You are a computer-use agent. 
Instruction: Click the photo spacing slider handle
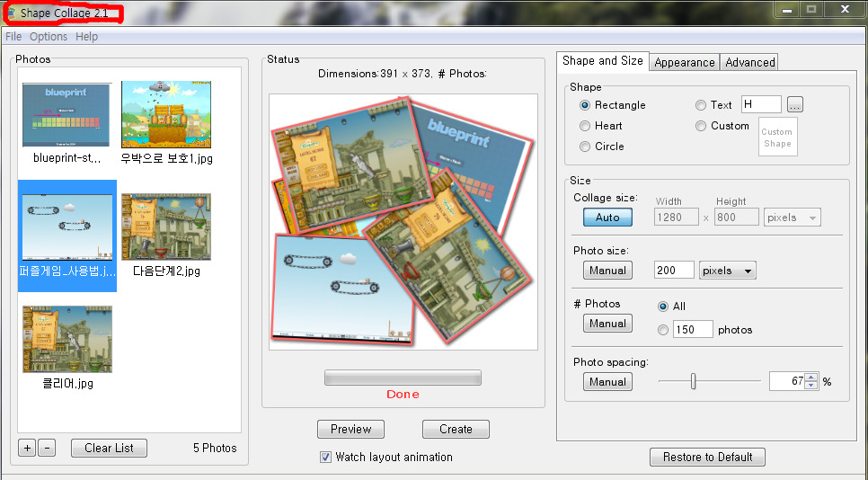click(x=693, y=382)
